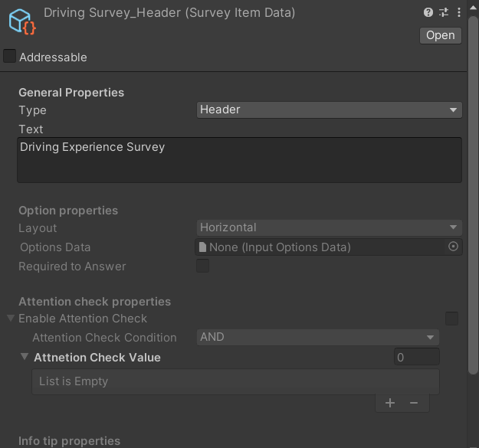Enable the Attention Check checkbox
The height and width of the screenshot is (448, 479).
click(x=451, y=319)
